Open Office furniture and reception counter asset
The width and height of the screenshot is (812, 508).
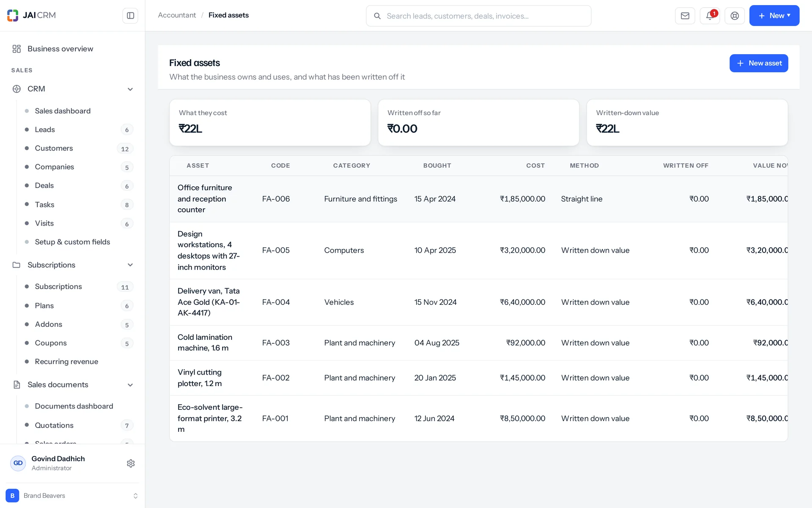[x=205, y=199]
